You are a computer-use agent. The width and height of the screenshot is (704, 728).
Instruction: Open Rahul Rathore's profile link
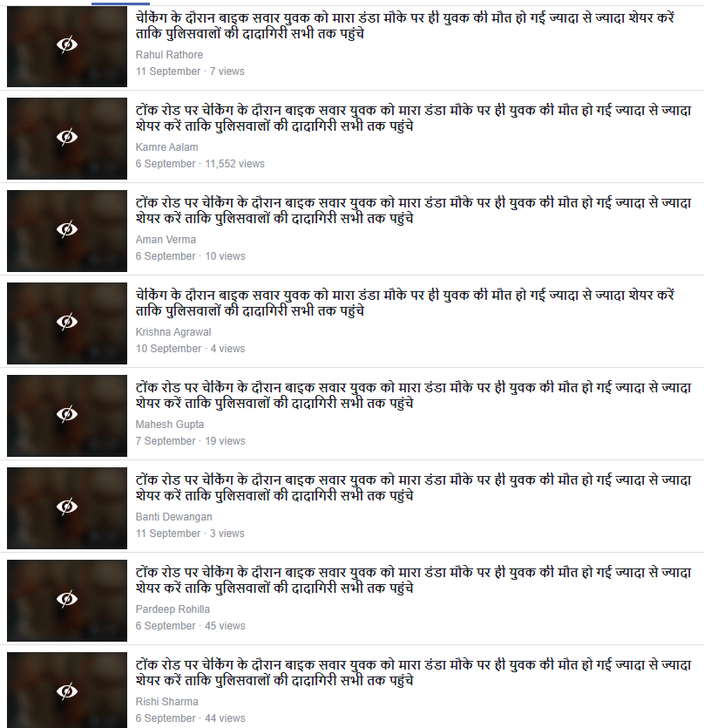[x=169, y=55]
